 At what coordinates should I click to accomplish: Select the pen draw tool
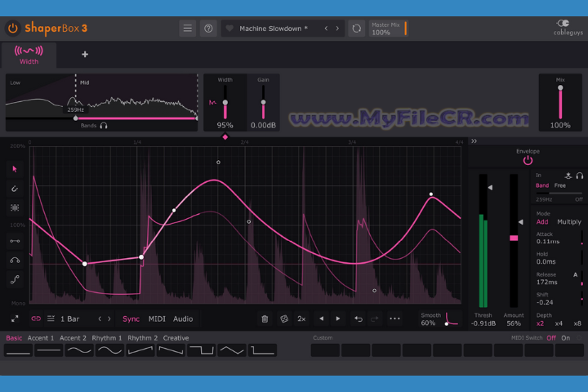15,189
